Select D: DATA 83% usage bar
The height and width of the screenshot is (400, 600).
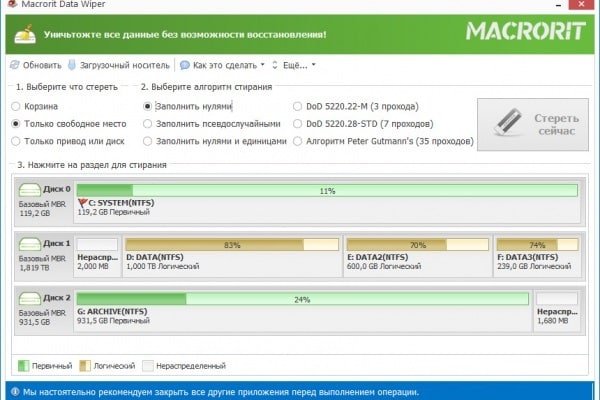[x=232, y=245]
